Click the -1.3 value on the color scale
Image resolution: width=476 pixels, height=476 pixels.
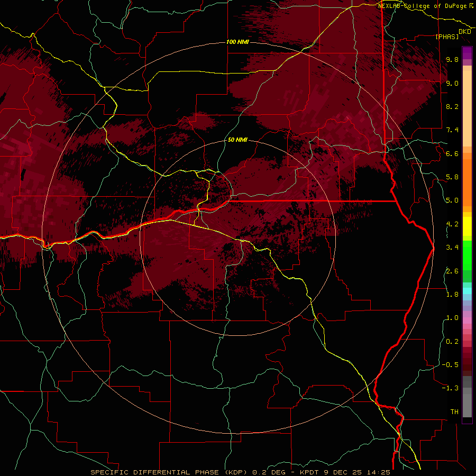450,388
